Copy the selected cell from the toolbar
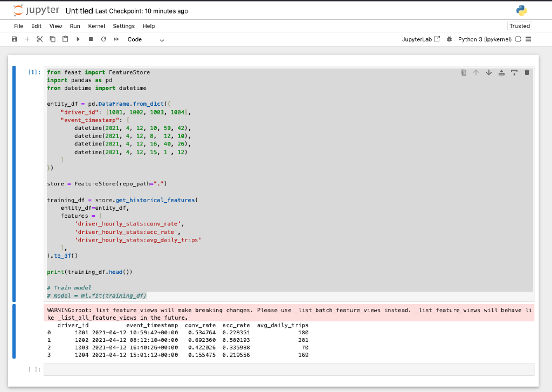Image resolution: width=552 pixels, height=392 pixels. [52, 39]
